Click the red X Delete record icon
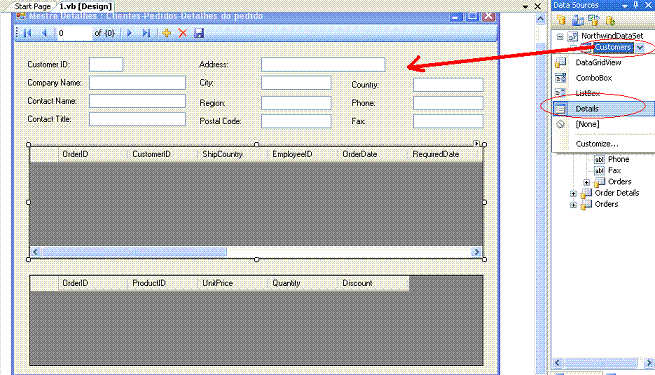The height and width of the screenshot is (375, 655). [x=183, y=33]
